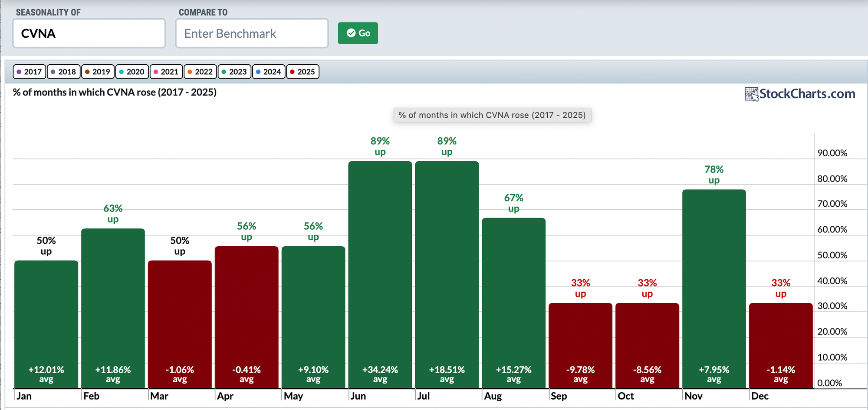The width and height of the screenshot is (868, 410).
Task: Select the August 67% up bar
Action: tap(514, 303)
